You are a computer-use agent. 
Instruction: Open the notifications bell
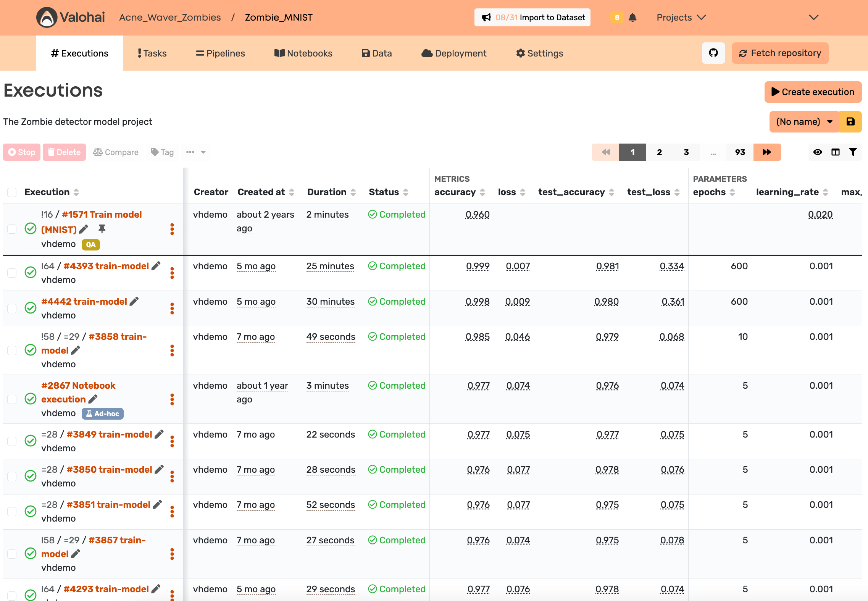[x=632, y=18]
